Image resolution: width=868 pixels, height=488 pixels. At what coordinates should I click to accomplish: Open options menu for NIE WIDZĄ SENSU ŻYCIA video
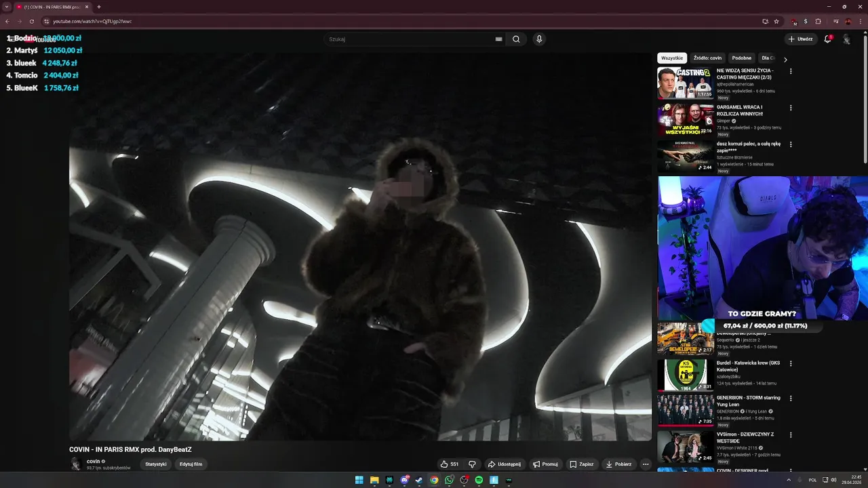point(791,71)
